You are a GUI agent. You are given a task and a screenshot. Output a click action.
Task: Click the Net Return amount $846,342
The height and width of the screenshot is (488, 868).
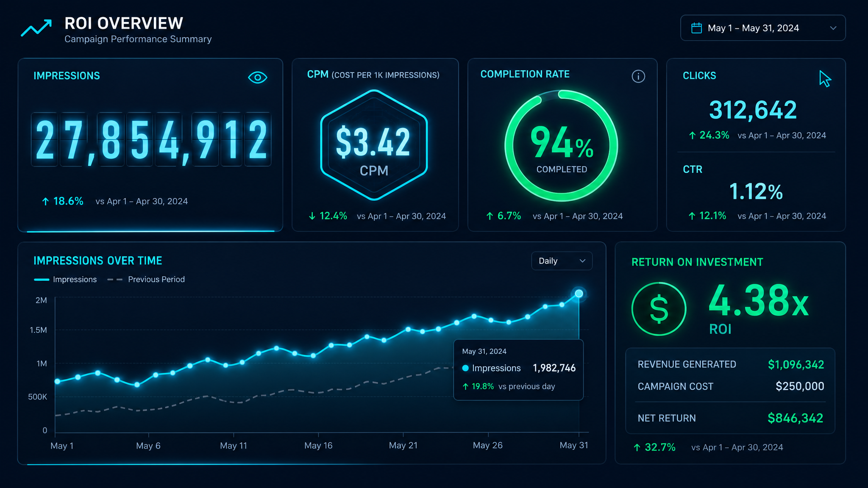click(796, 418)
